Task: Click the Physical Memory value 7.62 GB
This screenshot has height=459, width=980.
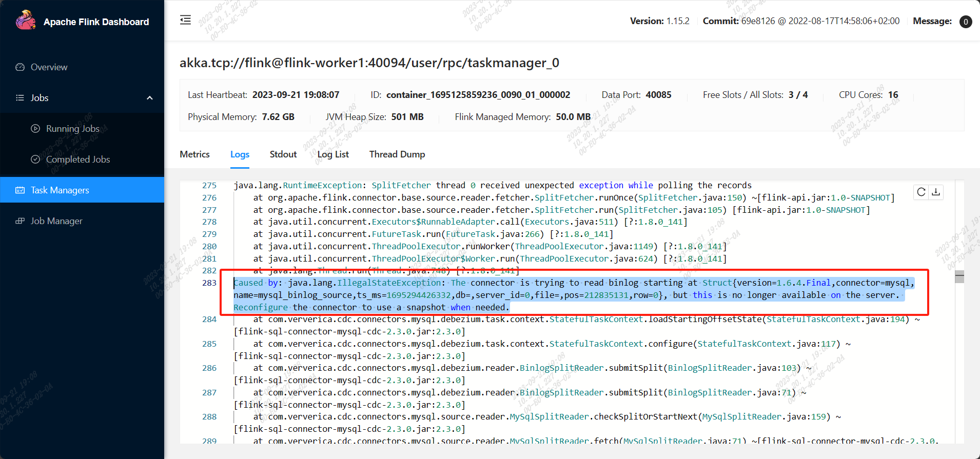Action: pyautogui.click(x=278, y=117)
